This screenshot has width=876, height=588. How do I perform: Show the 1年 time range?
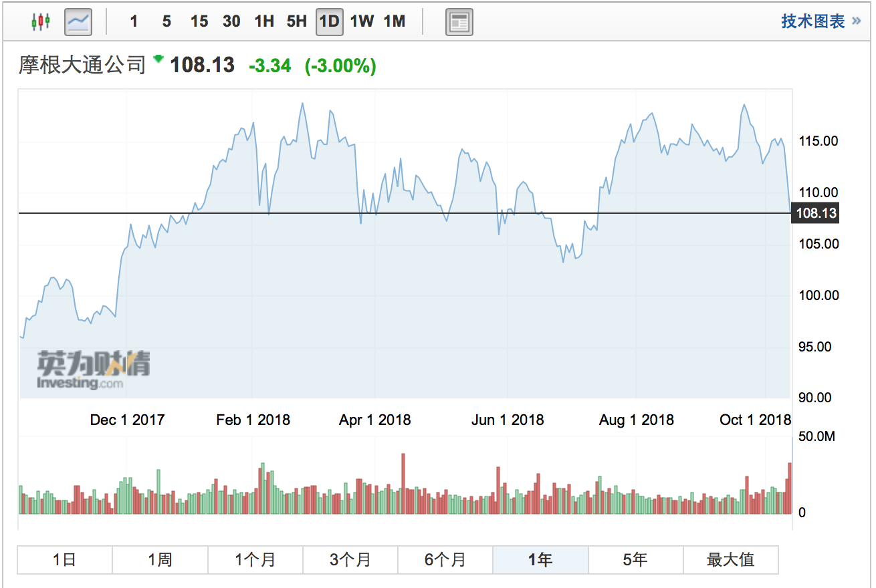pyautogui.click(x=540, y=560)
